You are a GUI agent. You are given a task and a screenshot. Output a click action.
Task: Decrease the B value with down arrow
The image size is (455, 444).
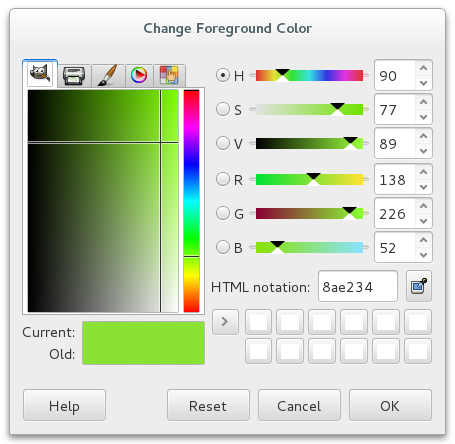point(424,255)
